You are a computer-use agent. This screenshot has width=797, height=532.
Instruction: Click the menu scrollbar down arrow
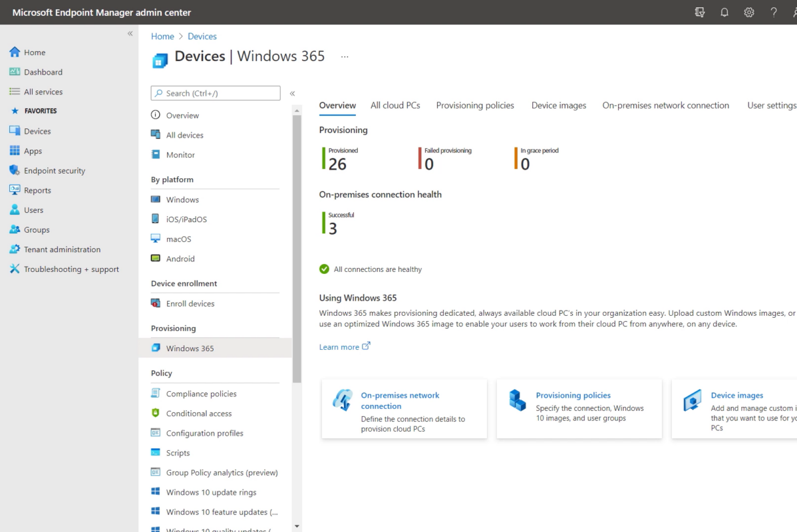click(x=297, y=527)
